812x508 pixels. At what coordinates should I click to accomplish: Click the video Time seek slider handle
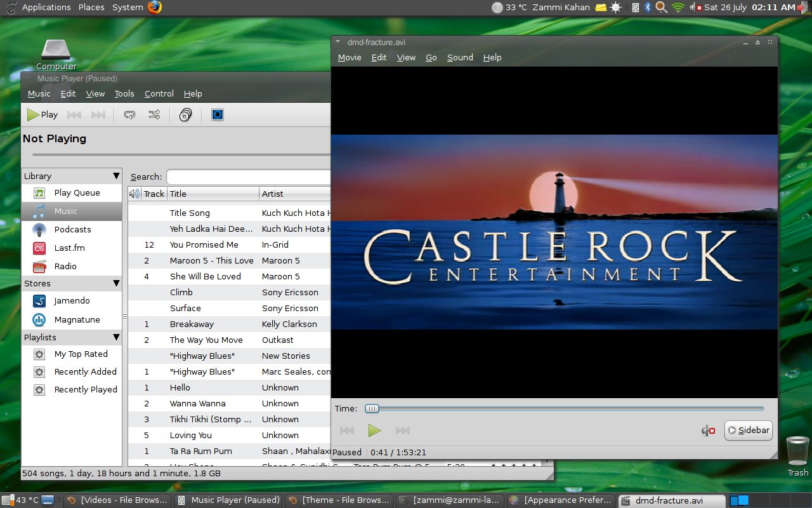point(372,409)
